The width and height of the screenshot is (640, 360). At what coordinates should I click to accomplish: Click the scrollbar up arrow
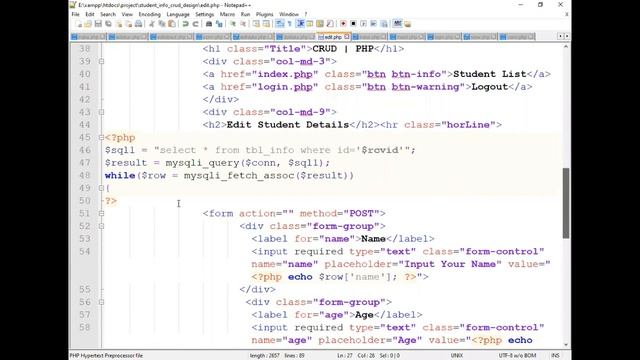[x=566, y=47]
